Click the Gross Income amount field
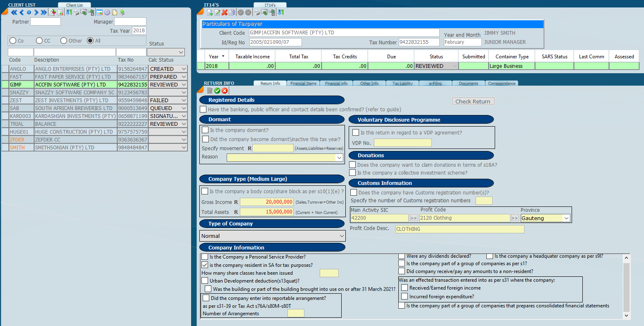The width and height of the screenshot is (644, 326). point(267,202)
